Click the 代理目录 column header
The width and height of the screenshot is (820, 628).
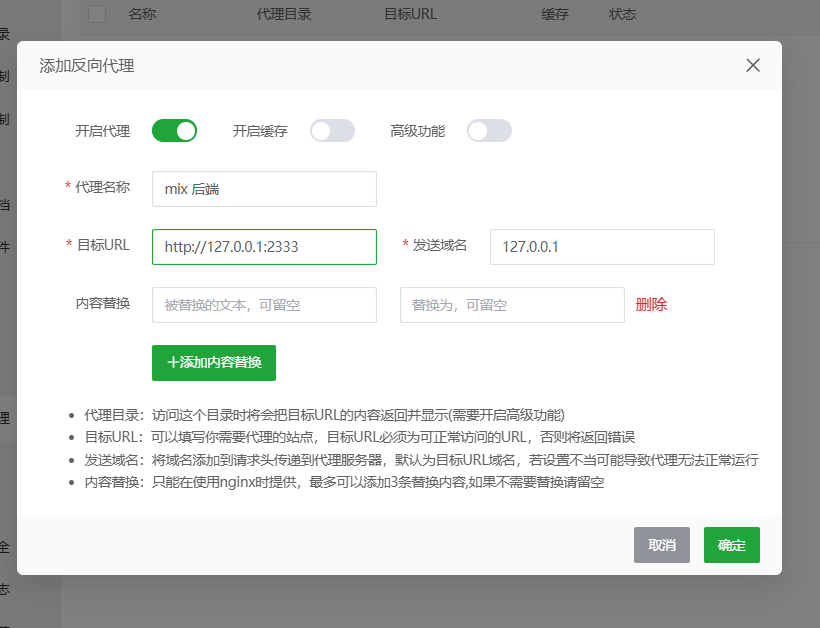283,14
